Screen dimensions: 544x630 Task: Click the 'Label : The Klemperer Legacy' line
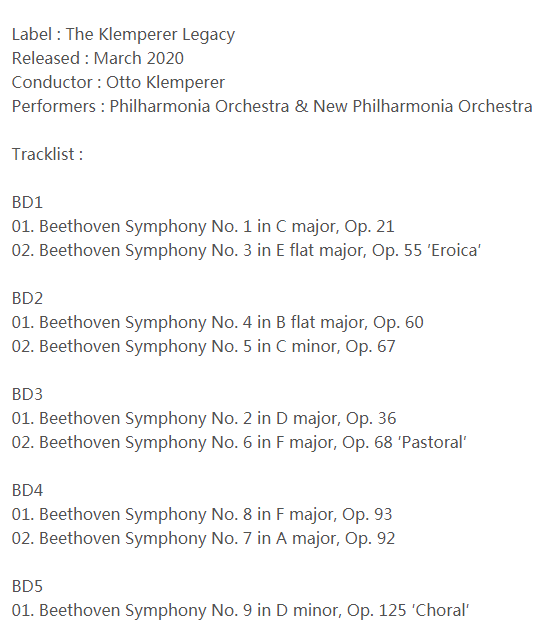pos(123,35)
